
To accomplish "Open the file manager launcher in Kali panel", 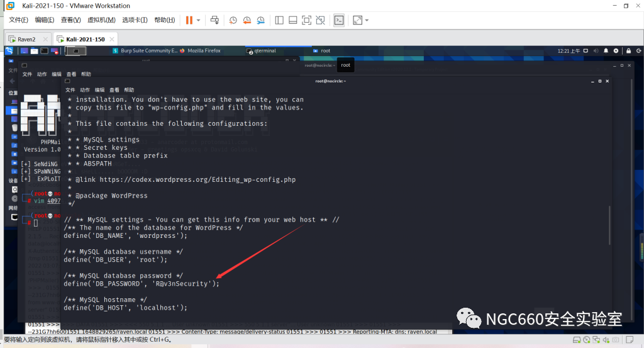I will (34, 51).
